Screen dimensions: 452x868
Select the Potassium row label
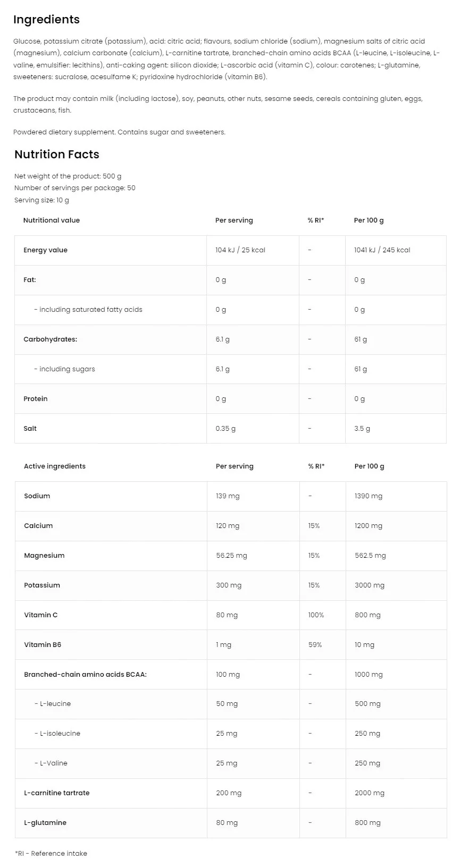tap(42, 585)
